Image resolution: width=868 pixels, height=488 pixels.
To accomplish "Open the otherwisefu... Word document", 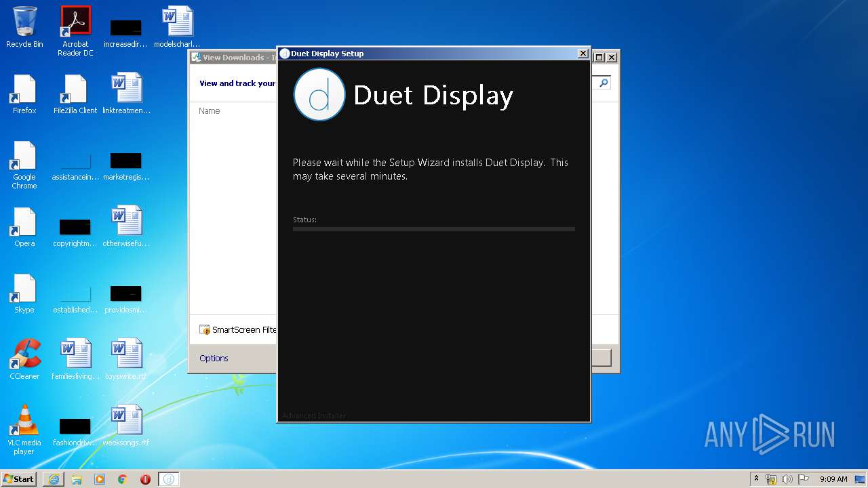I will tap(126, 227).
